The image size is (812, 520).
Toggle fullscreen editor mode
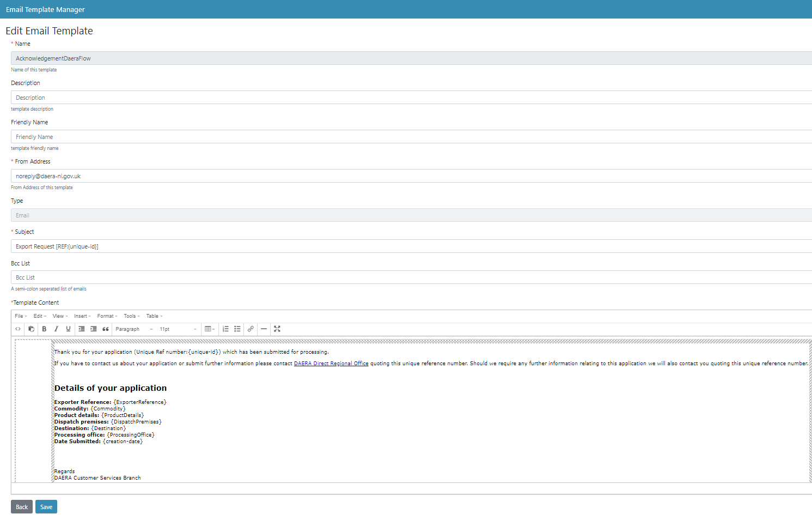(277, 329)
